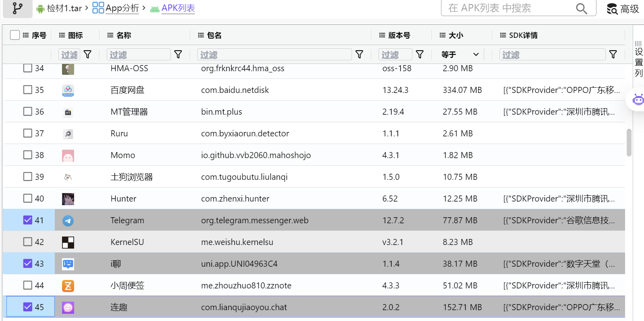Uncheck row 45 连趣 checkbox
This screenshot has width=644, height=321.
tap(27, 307)
